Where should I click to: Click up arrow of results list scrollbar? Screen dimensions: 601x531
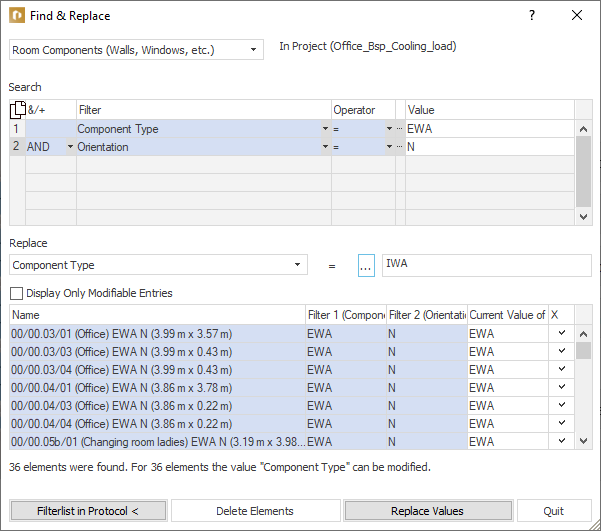(x=583, y=334)
